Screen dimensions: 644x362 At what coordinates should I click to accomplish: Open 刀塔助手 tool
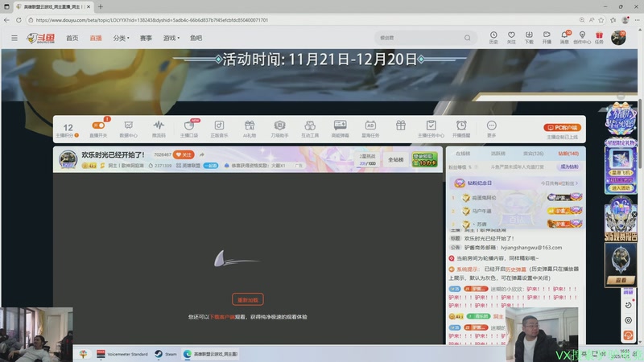[x=279, y=129]
